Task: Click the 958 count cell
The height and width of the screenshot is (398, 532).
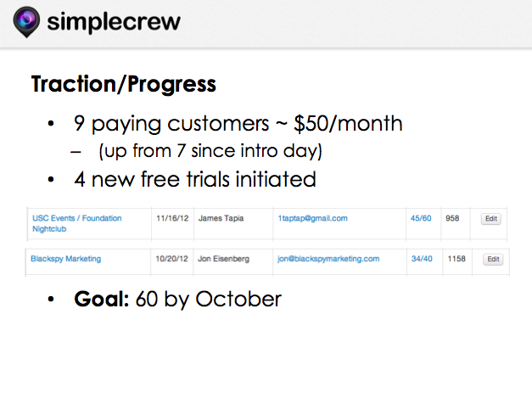Action: 452,218
